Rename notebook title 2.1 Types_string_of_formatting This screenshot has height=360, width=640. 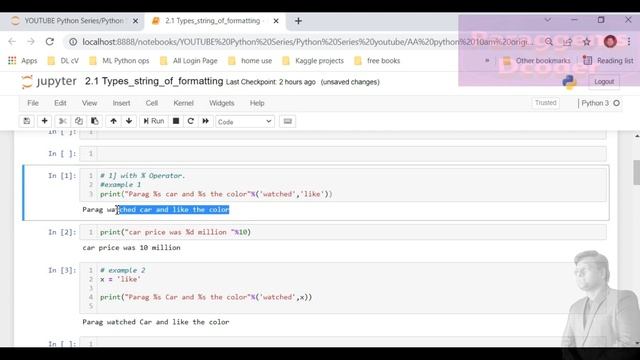[154, 81]
